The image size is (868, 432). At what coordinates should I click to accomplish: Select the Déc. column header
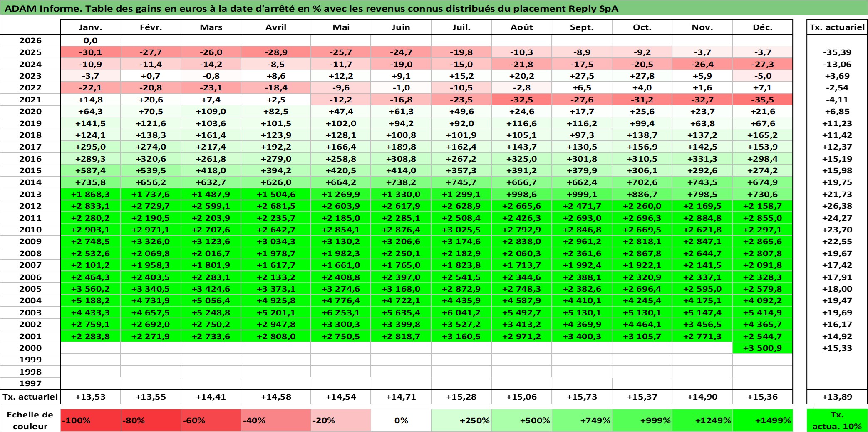pyautogui.click(x=762, y=27)
